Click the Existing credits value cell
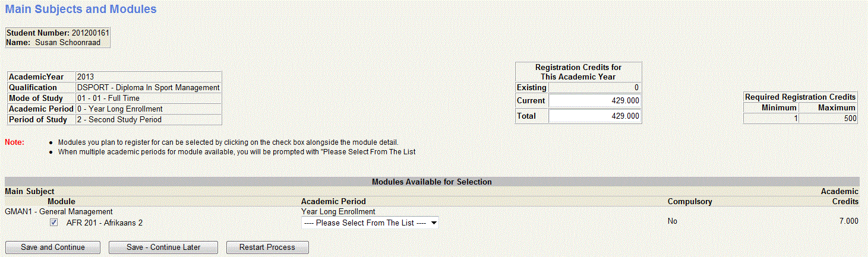The height and width of the screenshot is (257, 868). tap(594, 87)
